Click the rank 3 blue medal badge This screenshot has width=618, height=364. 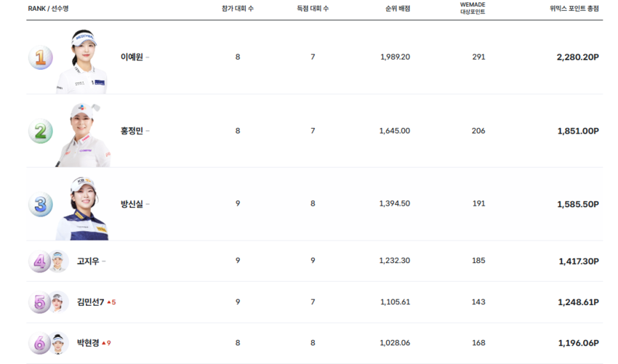(x=40, y=204)
